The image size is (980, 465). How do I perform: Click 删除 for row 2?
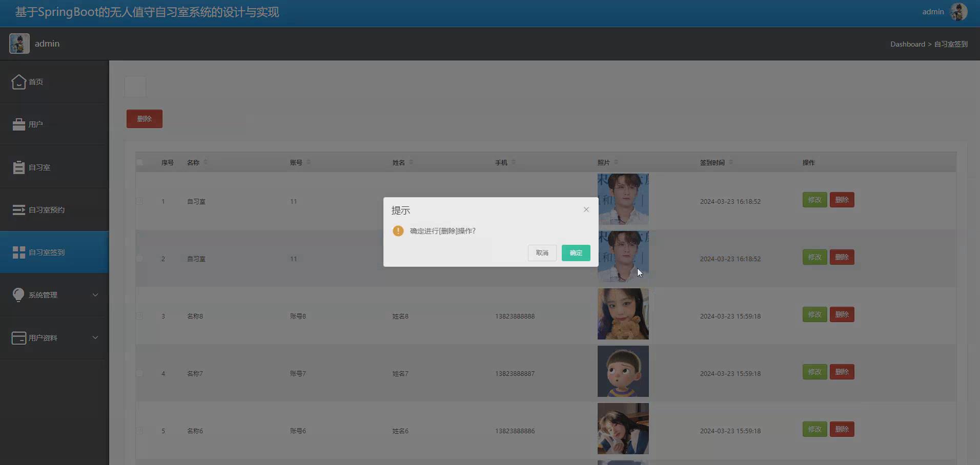pos(842,257)
